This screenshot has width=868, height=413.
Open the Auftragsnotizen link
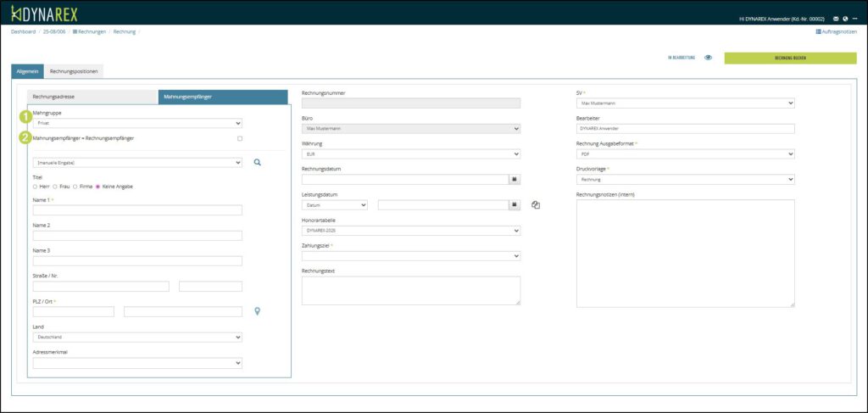(837, 31)
